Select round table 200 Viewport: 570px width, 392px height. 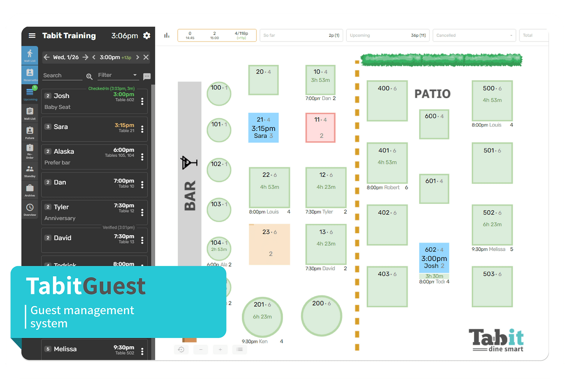click(x=321, y=316)
